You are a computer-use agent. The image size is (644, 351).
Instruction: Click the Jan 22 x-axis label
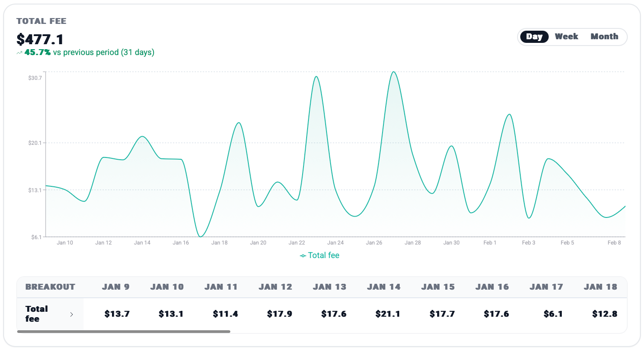(297, 243)
